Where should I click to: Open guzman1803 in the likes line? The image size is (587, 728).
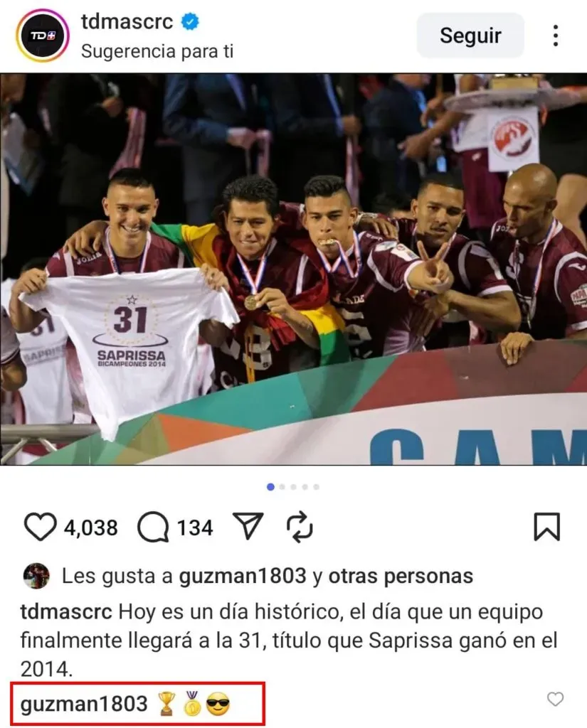click(x=243, y=576)
